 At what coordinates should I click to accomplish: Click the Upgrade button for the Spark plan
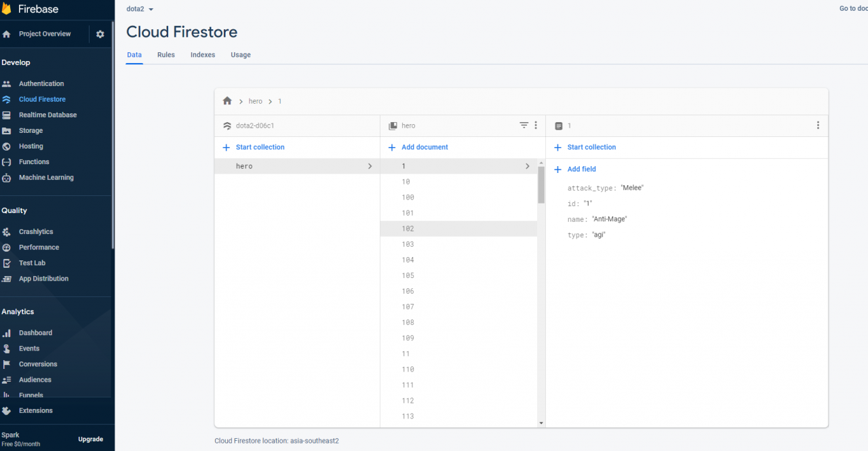coord(90,439)
